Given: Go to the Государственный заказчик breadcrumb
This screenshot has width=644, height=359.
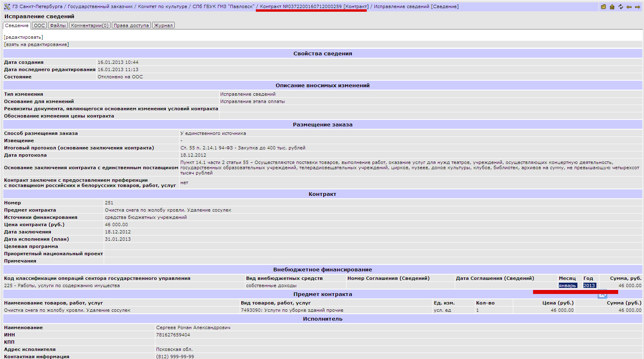Looking at the screenshot, I should [100, 6].
